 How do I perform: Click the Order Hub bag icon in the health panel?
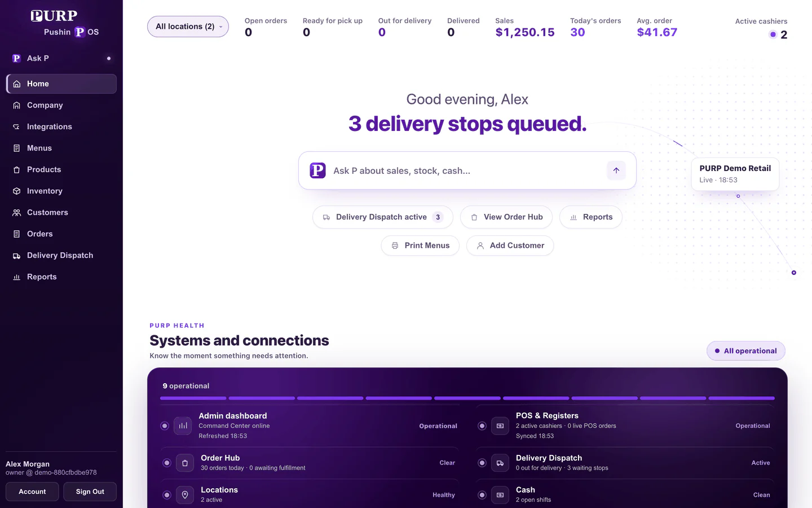(185, 463)
